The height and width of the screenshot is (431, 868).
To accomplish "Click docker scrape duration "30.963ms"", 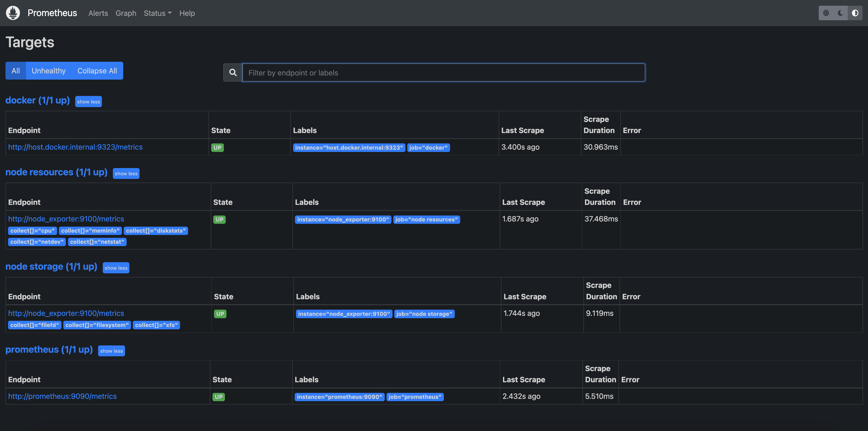I will (x=601, y=147).
